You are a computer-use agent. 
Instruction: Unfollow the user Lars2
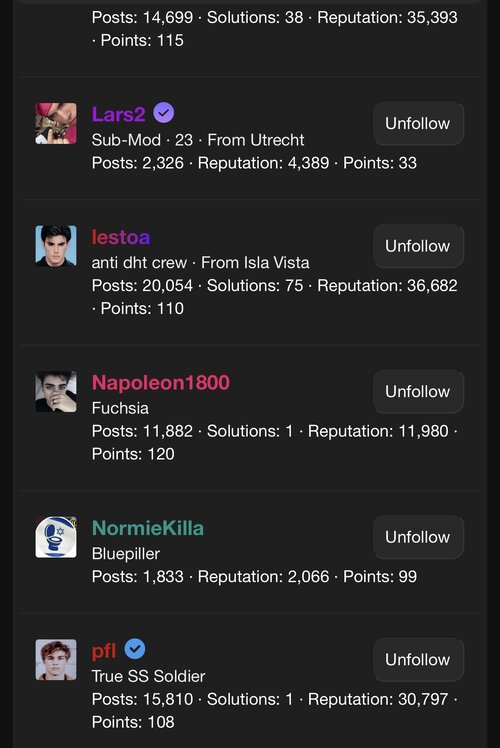tap(418, 124)
